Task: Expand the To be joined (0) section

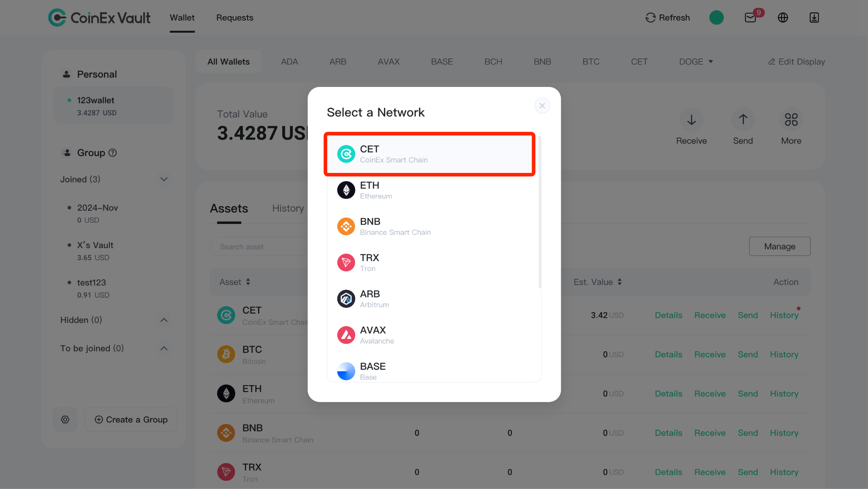Action: (x=164, y=348)
